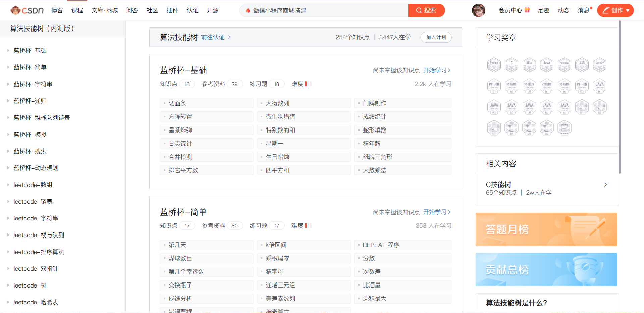The height and width of the screenshot is (313, 644).
Task: Open the 蛇形填数 knowledge point
Action: coord(403,130)
